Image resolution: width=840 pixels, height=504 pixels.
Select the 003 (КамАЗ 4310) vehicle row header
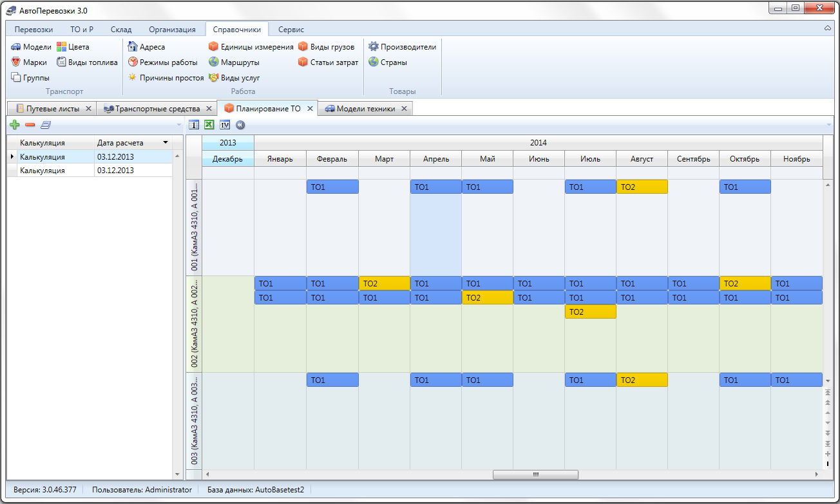point(194,421)
